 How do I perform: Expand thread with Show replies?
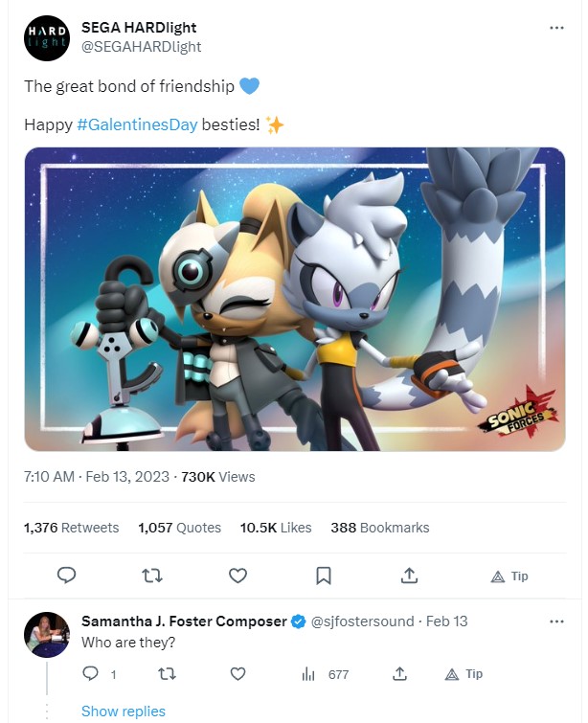(124, 711)
